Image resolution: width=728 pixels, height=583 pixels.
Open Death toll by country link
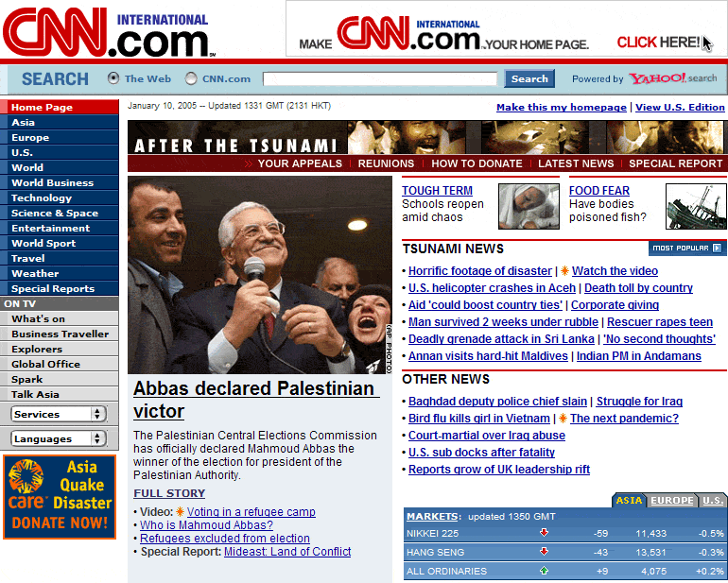(638, 288)
